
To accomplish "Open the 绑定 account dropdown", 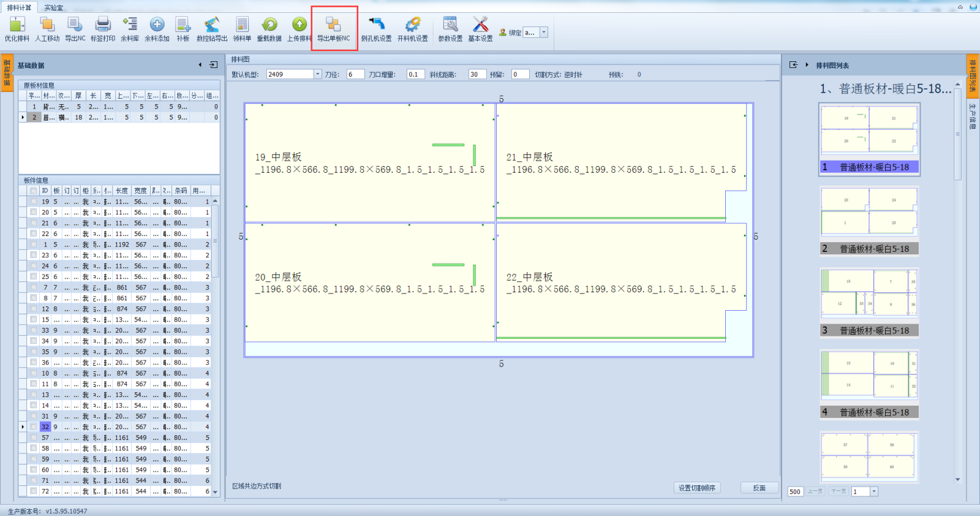I will click(544, 32).
